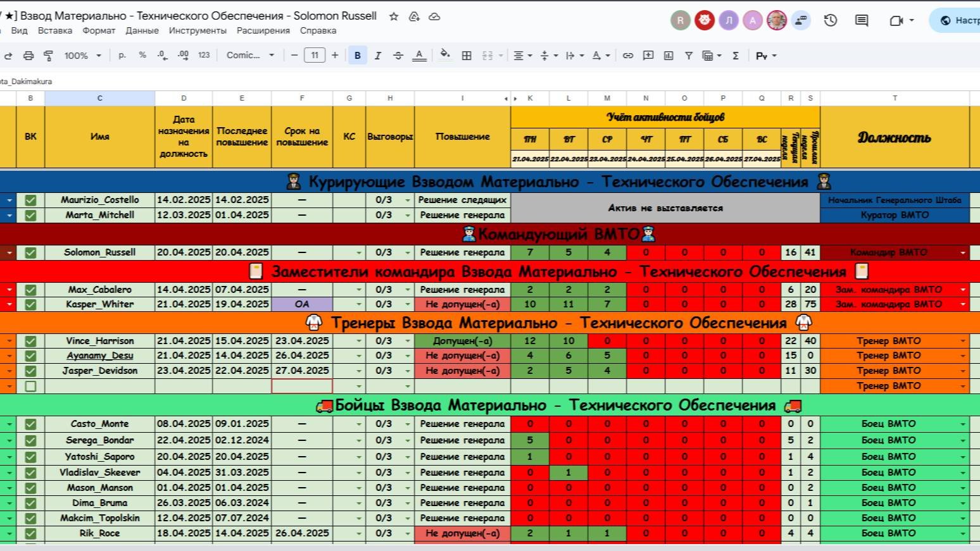Toggle strikethrough formatting
The width and height of the screenshot is (980, 551).
[x=398, y=56]
